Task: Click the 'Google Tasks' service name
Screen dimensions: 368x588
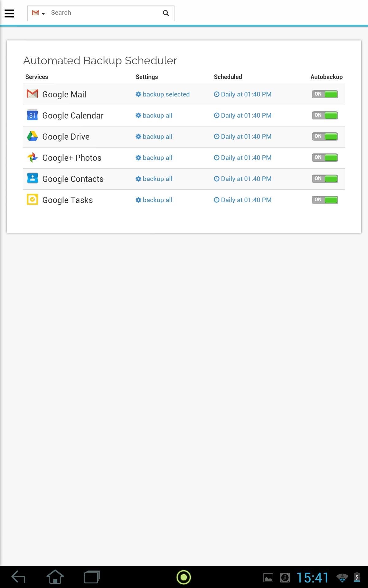Action: pyautogui.click(x=67, y=200)
